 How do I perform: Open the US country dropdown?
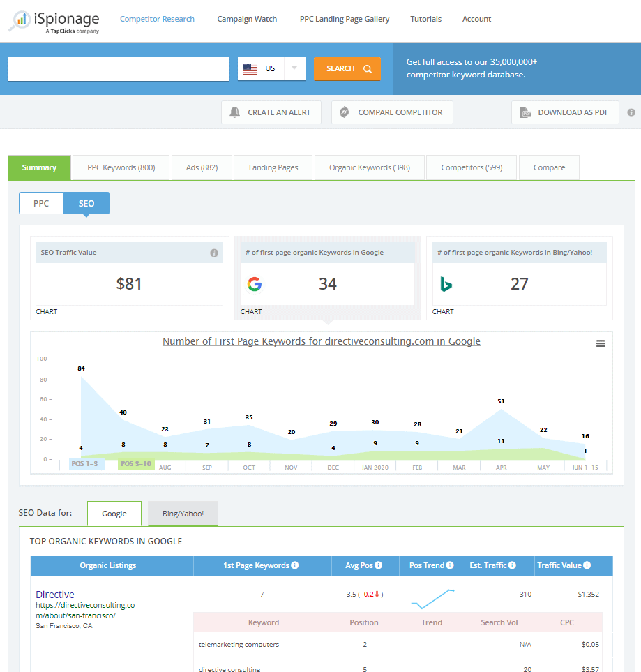coord(271,68)
